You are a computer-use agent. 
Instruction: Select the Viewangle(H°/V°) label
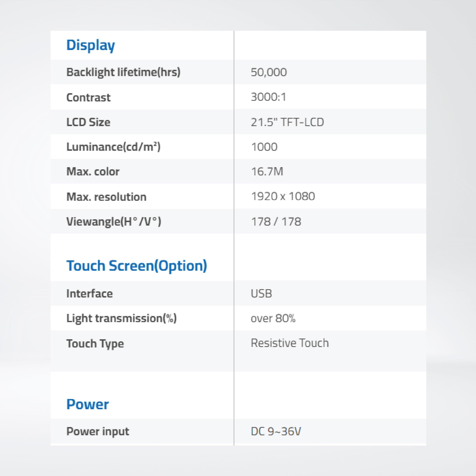114,222
